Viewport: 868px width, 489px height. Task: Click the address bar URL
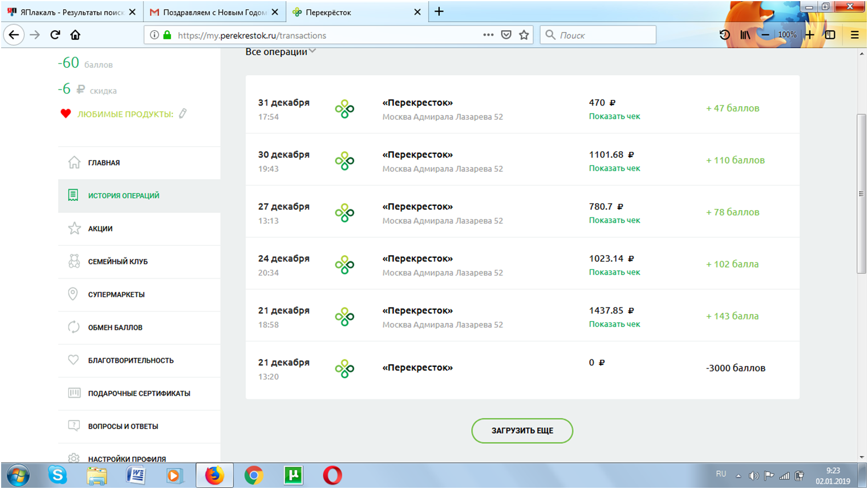[252, 35]
